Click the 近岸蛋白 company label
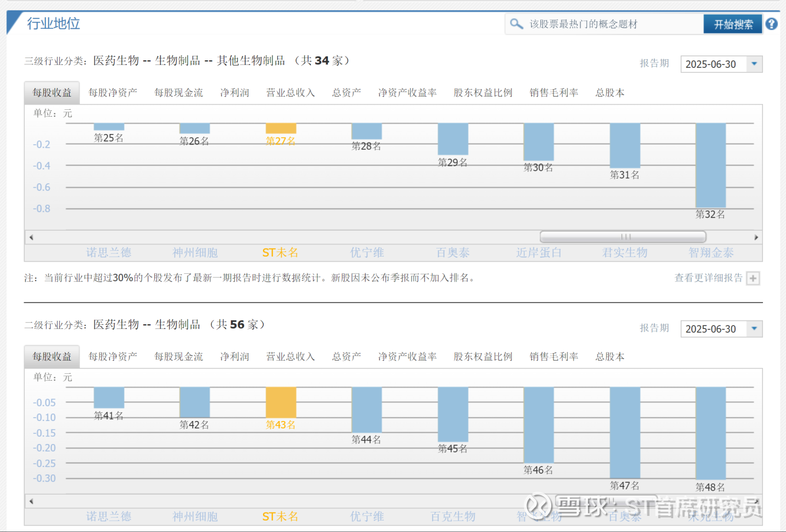Screen dimensions: 786x532 pos(539,252)
